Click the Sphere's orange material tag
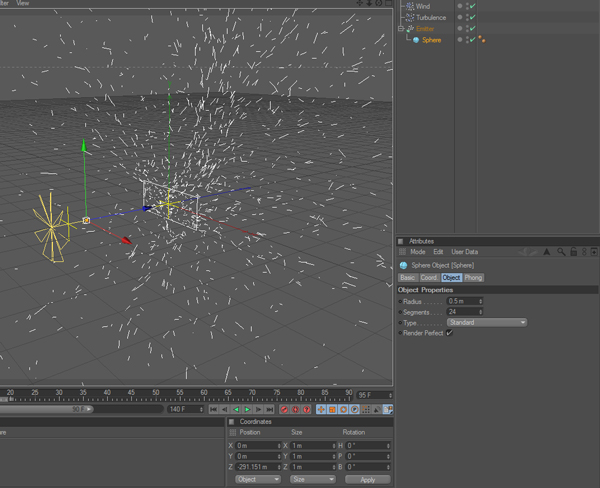600x488 pixels. [483, 40]
